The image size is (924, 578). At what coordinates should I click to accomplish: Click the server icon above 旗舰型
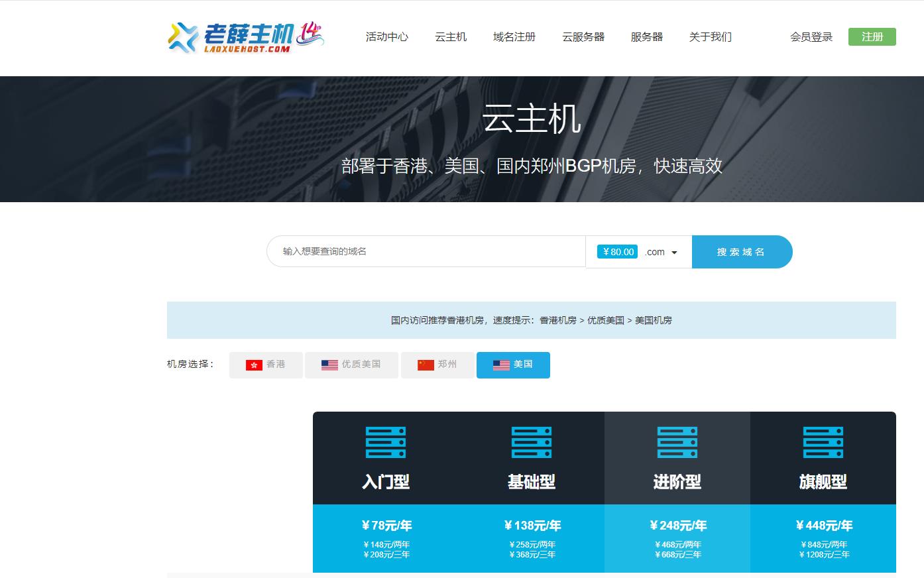pyautogui.click(x=823, y=442)
